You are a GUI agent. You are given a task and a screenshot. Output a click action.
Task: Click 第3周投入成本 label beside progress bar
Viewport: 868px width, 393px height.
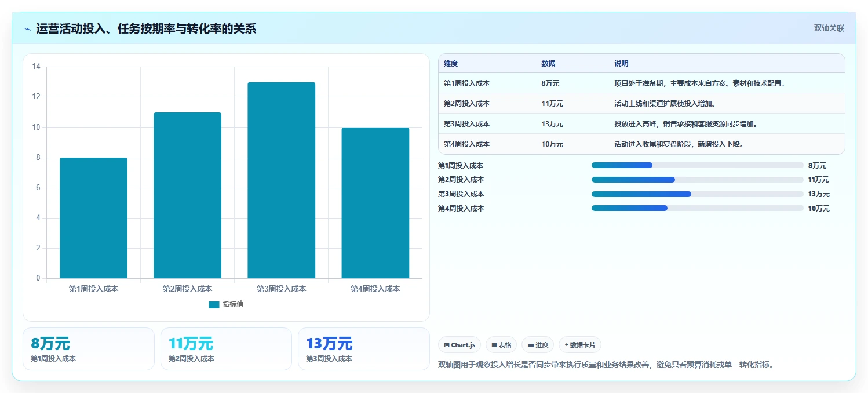click(x=461, y=194)
